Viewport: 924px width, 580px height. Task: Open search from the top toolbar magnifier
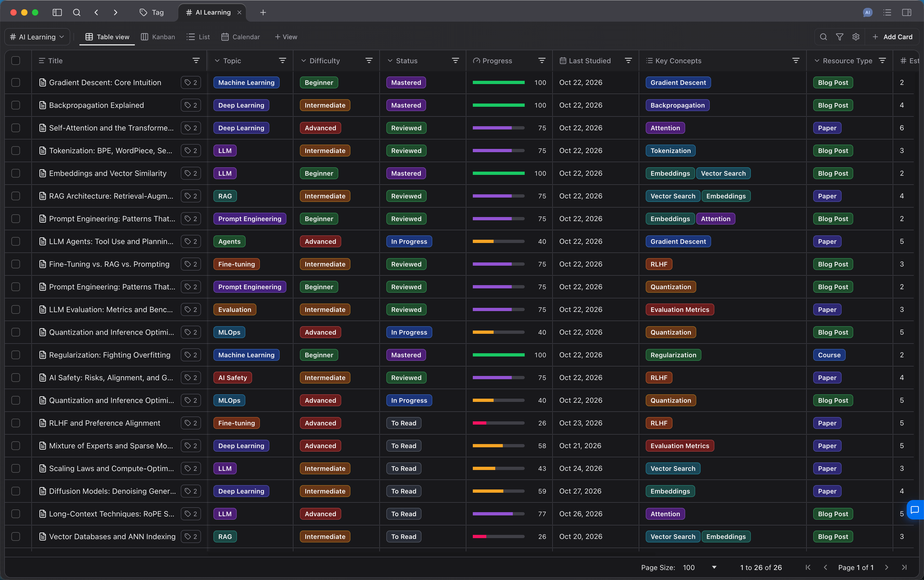[x=77, y=12]
